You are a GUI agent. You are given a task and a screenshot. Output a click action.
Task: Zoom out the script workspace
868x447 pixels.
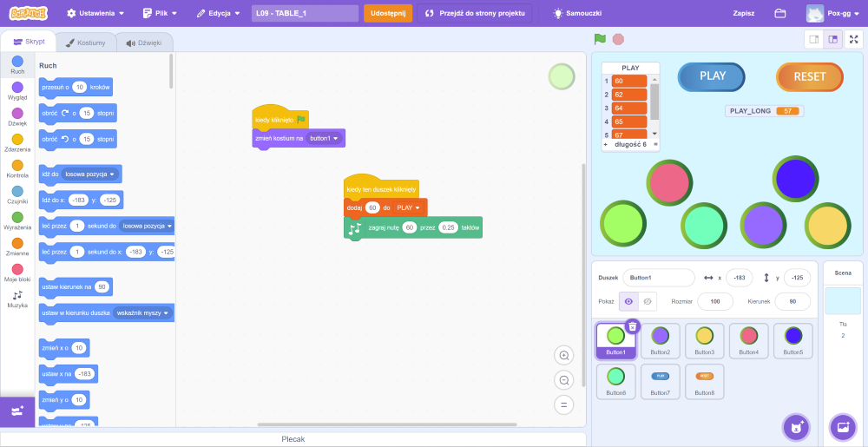click(564, 380)
